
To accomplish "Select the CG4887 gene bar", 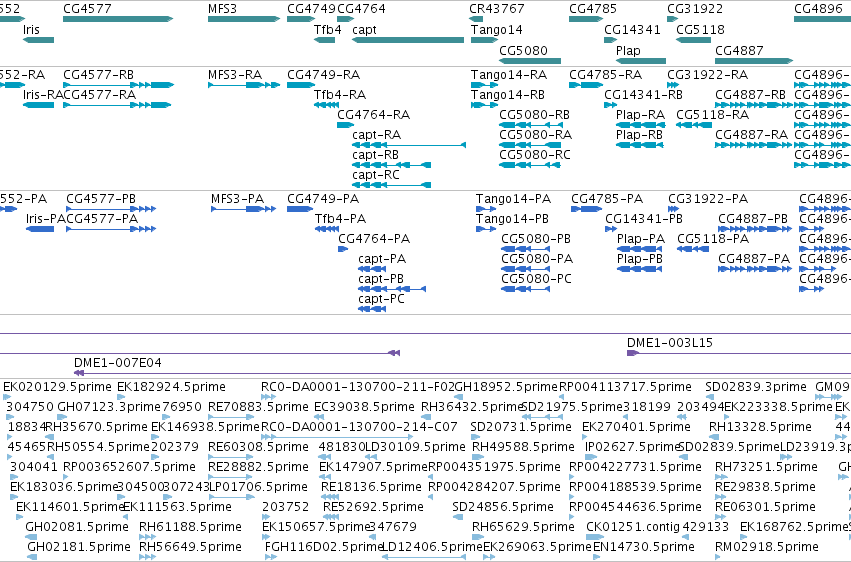I will click(x=754, y=61).
